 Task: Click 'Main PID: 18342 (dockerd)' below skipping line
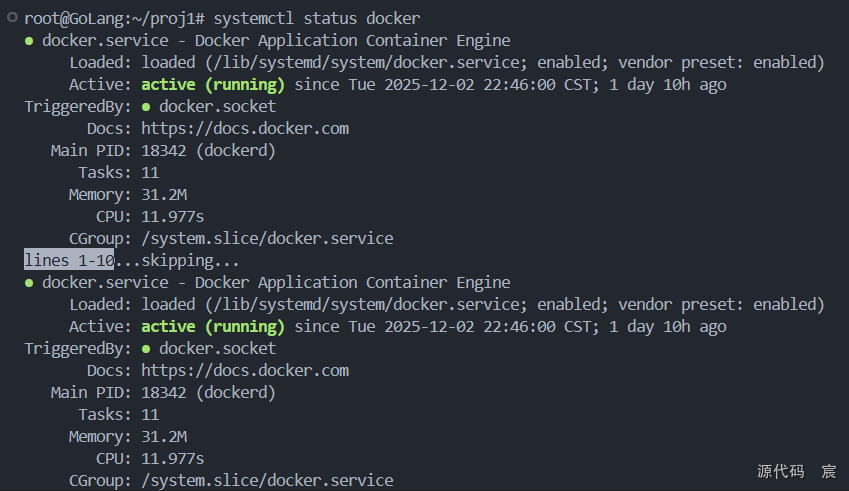point(163,393)
